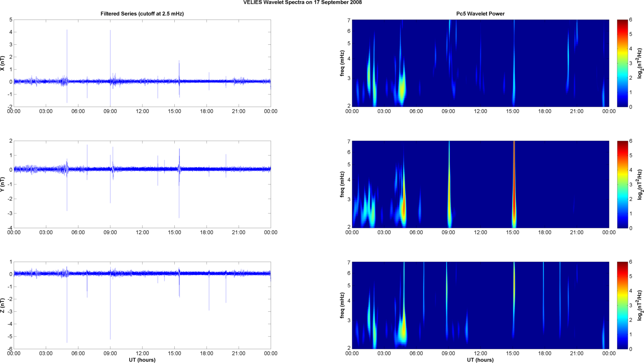Viewport: 644px width, 363px height.
Task: Click the '21:00' tick label under the top wavelet panel
Action: click(577, 111)
